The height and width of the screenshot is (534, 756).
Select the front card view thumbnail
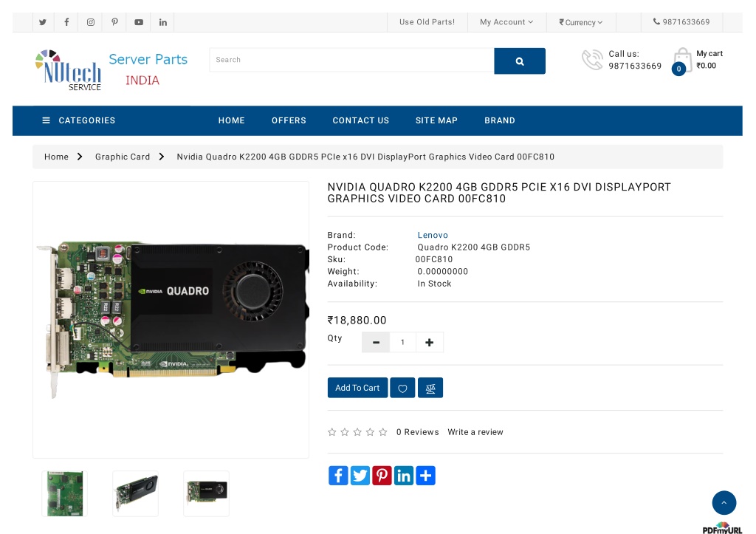(x=207, y=494)
